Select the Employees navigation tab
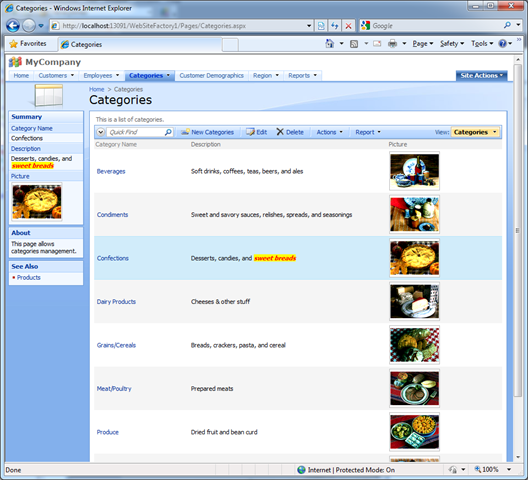Viewport: 528px width, 480px height. 101,75
